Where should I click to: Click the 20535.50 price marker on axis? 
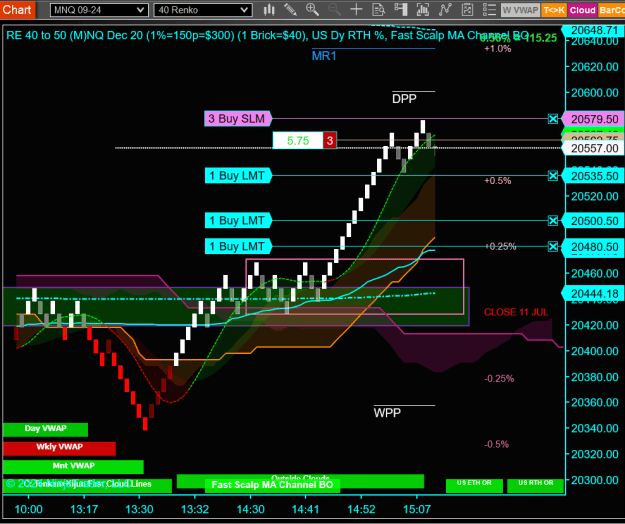(x=594, y=176)
